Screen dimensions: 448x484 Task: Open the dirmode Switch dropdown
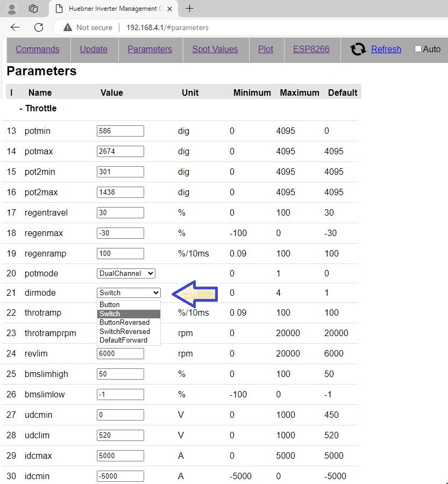129,293
